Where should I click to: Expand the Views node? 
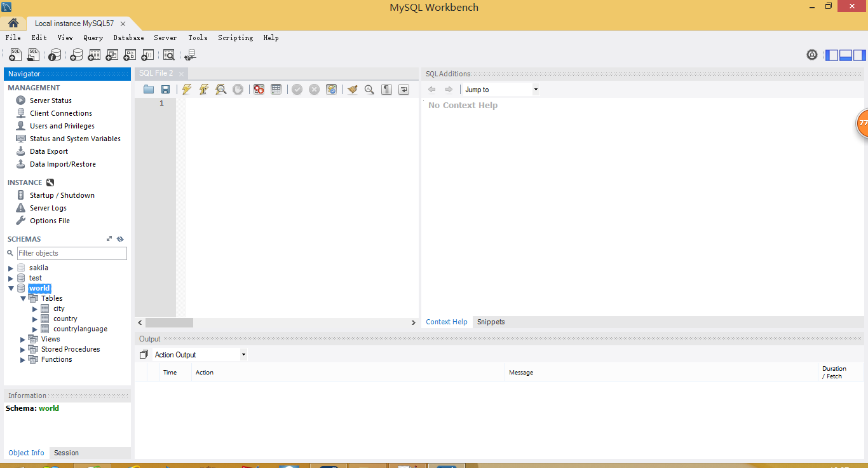pyautogui.click(x=23, y=340)
